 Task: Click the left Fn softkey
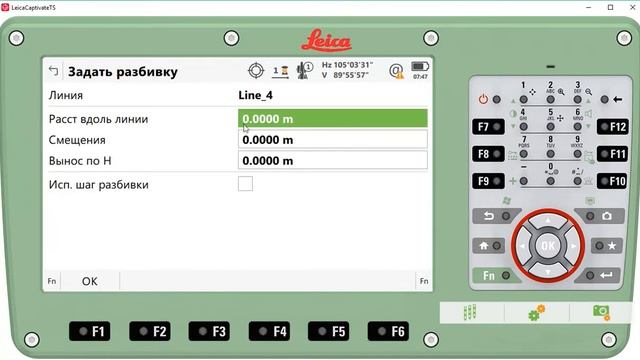52,281
